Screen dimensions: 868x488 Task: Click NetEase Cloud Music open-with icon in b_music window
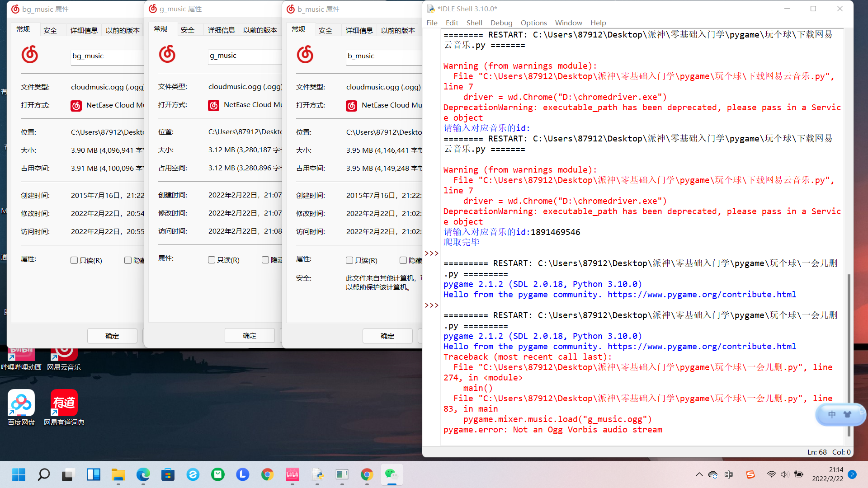click(x=352, y=106)
